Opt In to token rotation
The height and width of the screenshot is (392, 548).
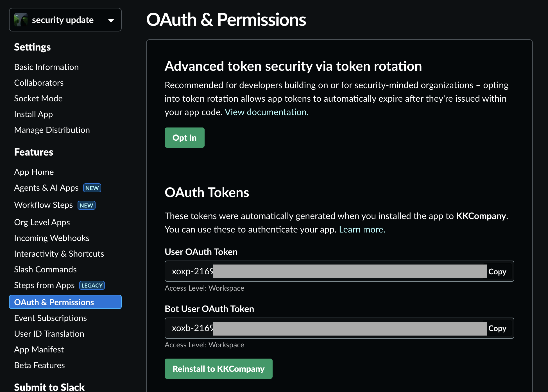(x=184, y=138)
